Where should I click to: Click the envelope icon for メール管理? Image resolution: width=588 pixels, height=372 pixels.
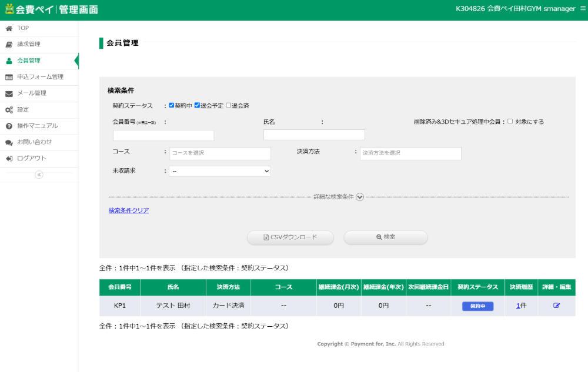(9, 93)
